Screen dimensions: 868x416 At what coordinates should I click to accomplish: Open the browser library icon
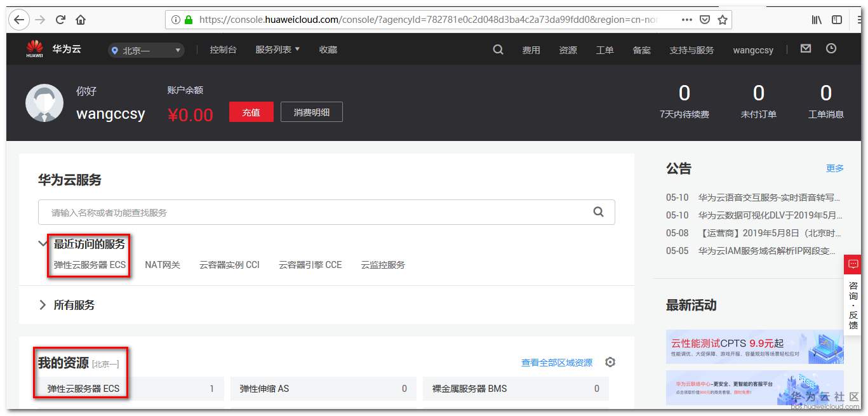click(817, 20)
